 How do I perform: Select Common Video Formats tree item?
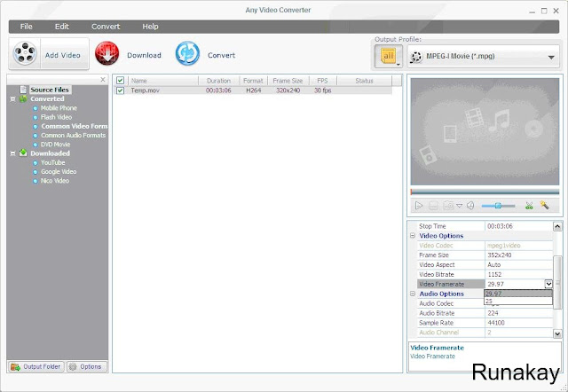[75, 126]
